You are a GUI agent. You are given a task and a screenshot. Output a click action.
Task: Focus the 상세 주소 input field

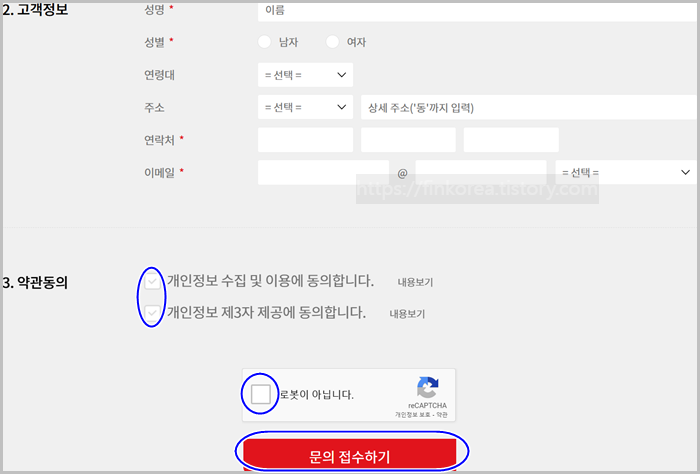529,107
